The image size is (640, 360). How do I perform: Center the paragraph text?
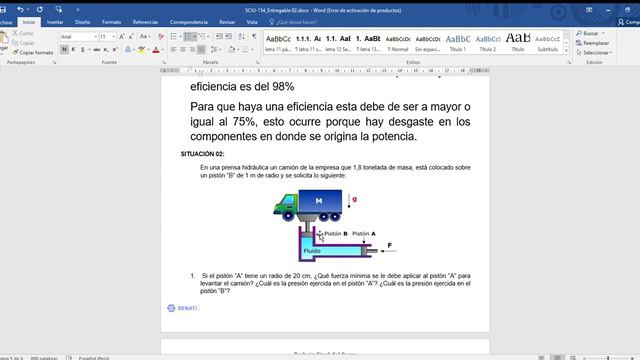(x=183, y=50)
